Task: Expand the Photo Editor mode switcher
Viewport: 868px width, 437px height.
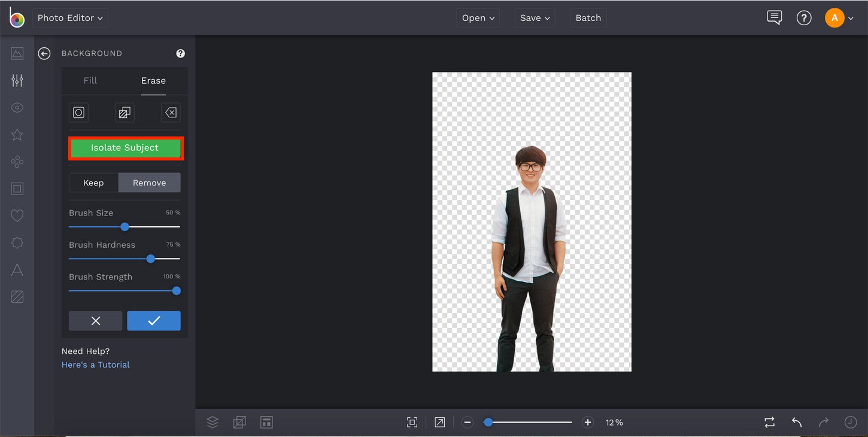Action: tap(69, 17)
